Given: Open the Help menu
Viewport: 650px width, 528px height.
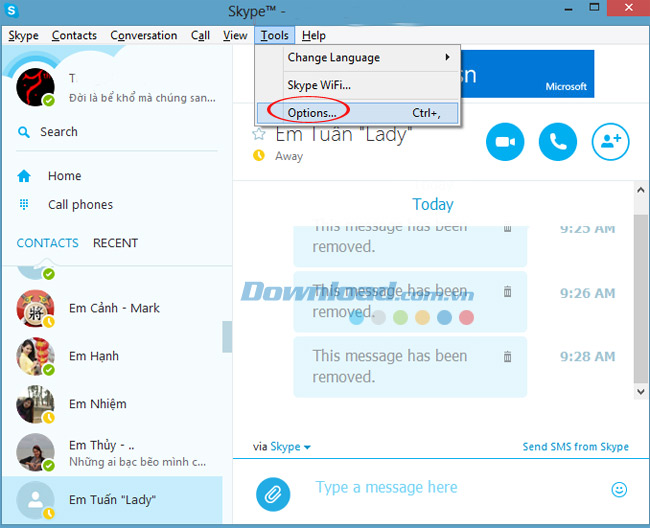Looking at the screenshot, I should tap(314, 36).
